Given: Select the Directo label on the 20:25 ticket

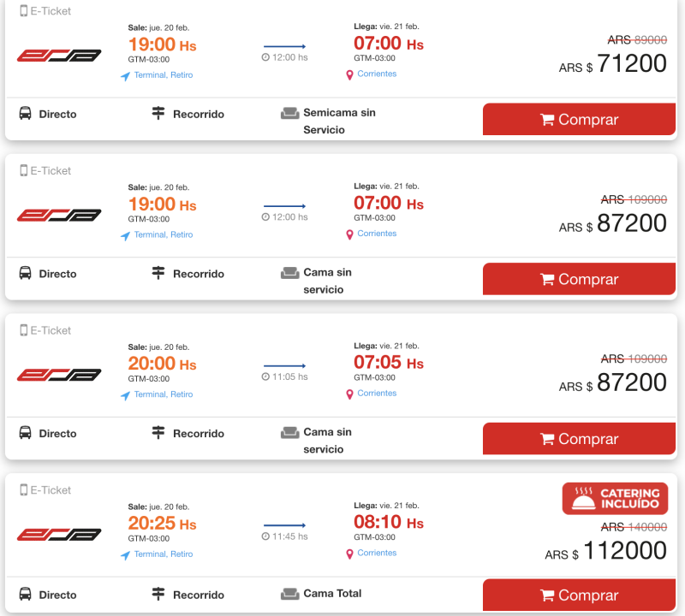Looking at the screenshot, I should click(57, 595).
